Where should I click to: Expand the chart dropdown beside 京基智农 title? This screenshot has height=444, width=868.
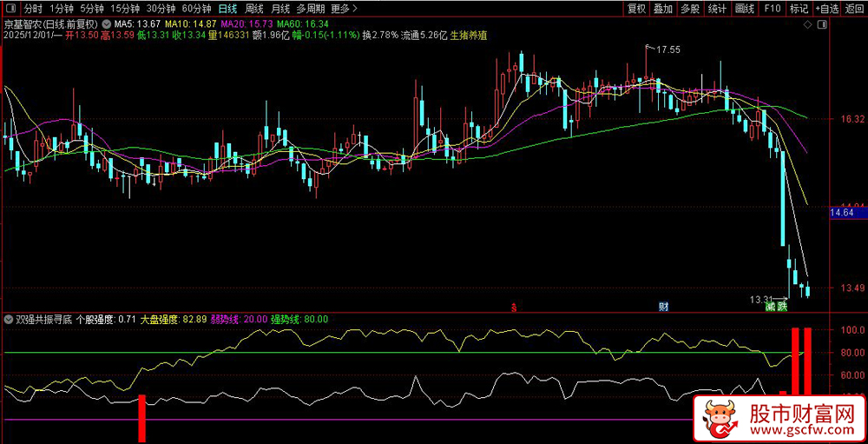point(106,23)
